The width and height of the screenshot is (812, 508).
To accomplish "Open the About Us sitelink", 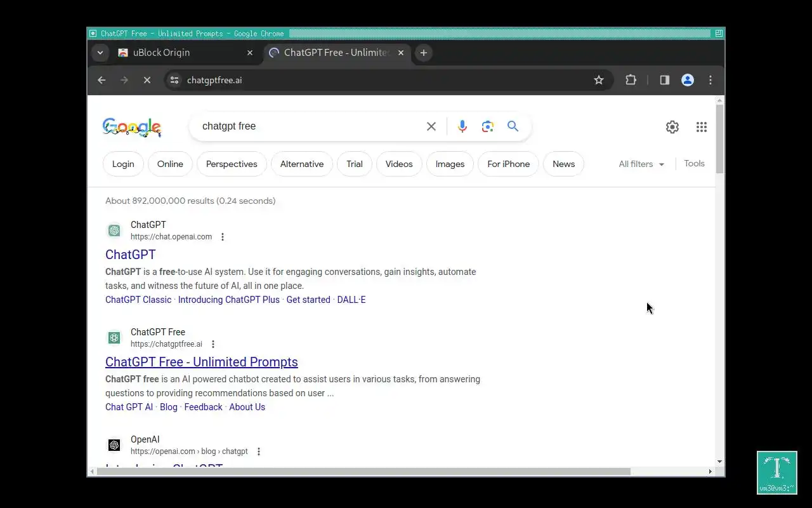I will (x=247, y=407).
